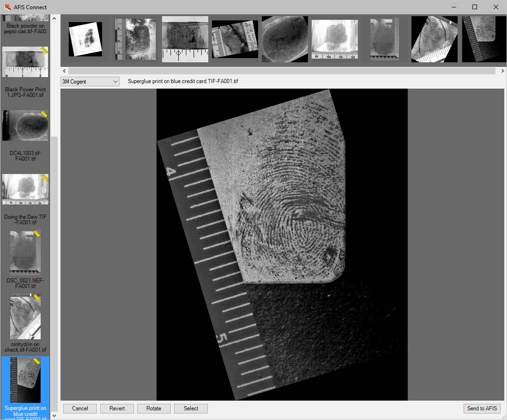Click the left arrow of horizontal scrollbar
The height and width of the screenshot is (420, 507).
[x=65, y=71]
